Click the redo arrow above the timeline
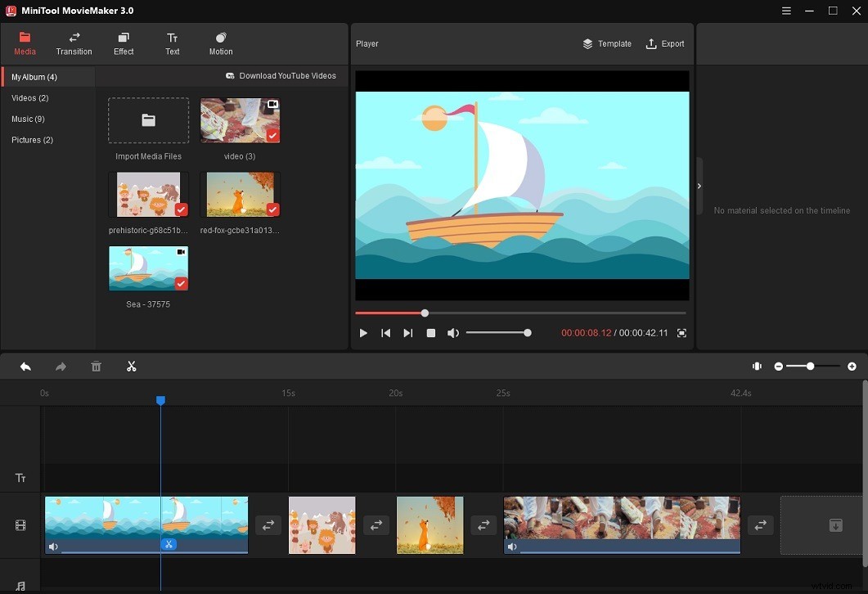Screen dimensions: 868x594 click(60, 366)
